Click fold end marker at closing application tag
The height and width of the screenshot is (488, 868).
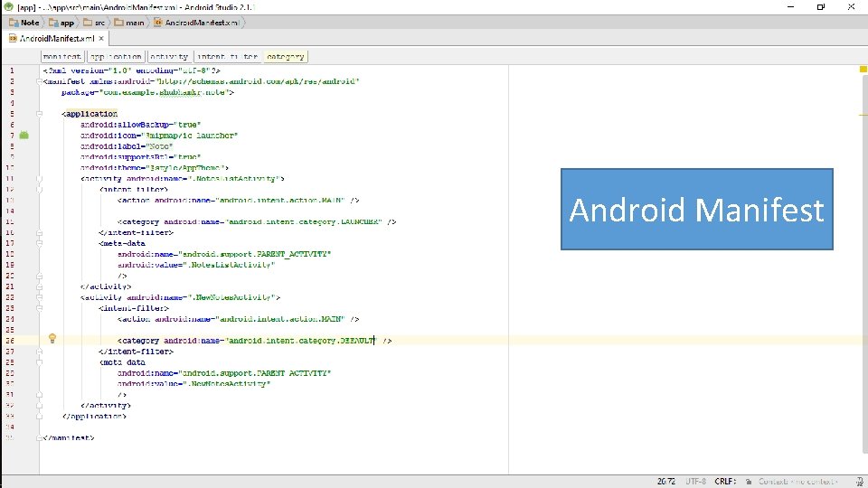tap(39, 416)
